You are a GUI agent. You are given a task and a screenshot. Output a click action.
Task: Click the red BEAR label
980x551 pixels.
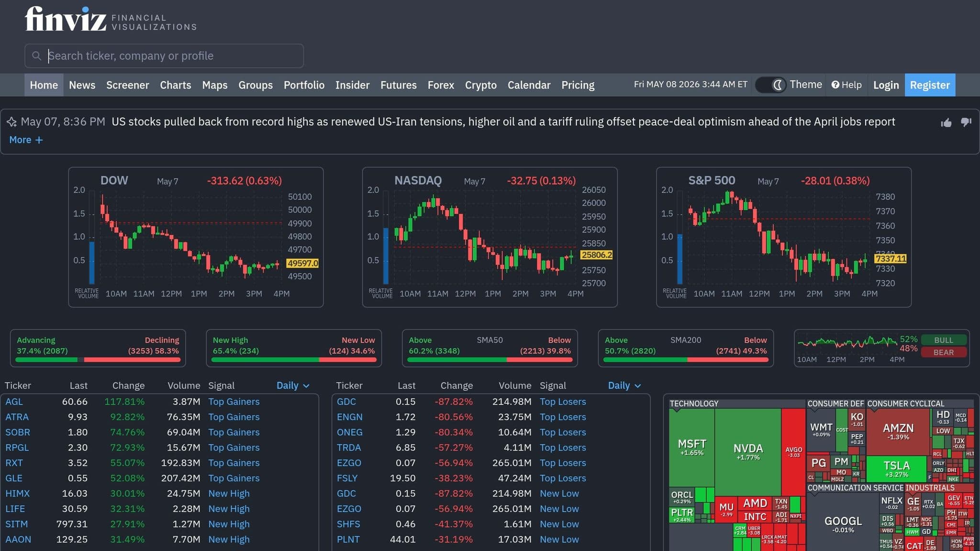coord(944,353)
